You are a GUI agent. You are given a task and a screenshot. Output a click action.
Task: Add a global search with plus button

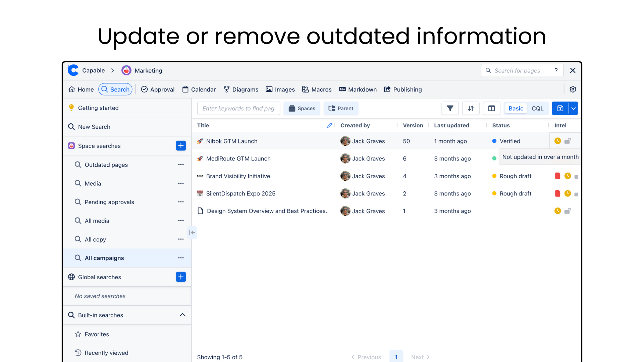181,277
